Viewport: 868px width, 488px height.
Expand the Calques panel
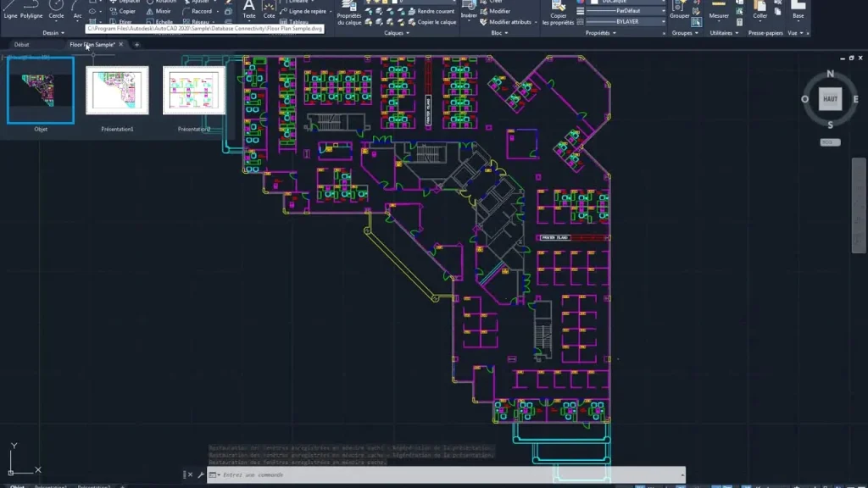pyautogui.click(x=397, y=33)
